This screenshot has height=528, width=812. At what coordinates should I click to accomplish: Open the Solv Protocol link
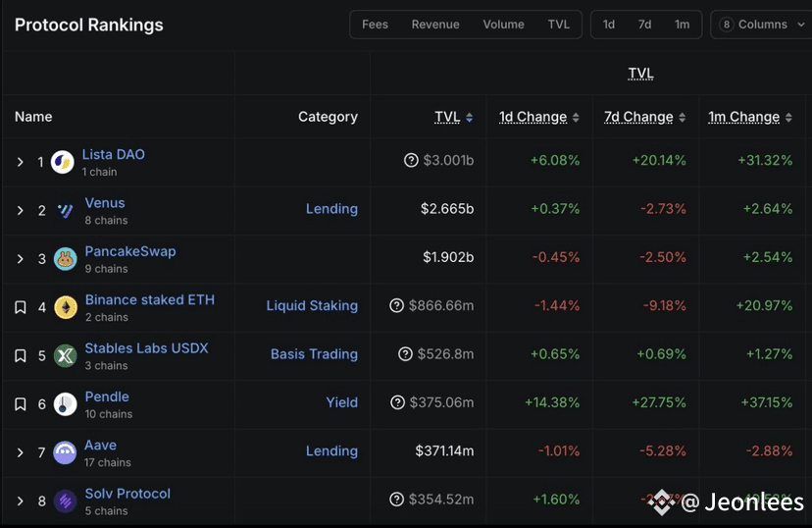[127, 494]
